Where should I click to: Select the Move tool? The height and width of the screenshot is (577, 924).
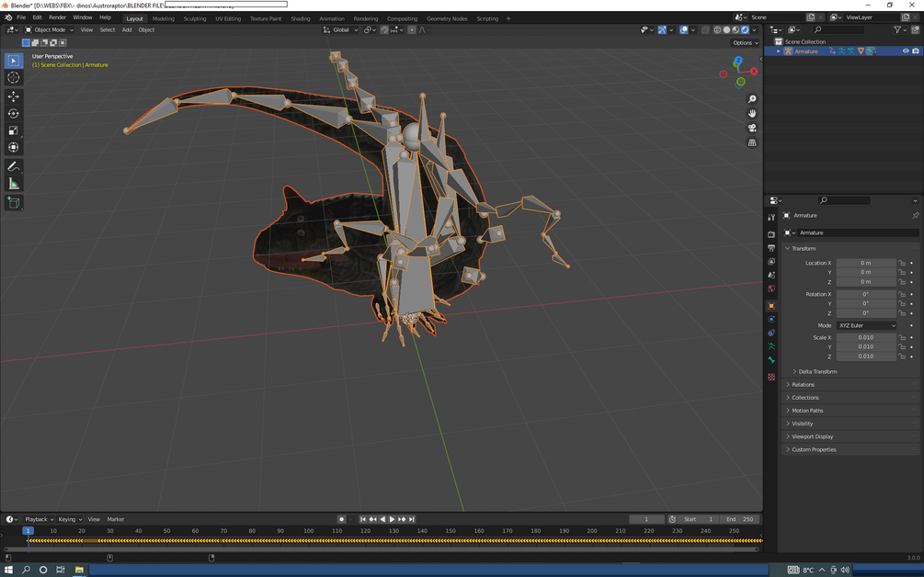14,96
